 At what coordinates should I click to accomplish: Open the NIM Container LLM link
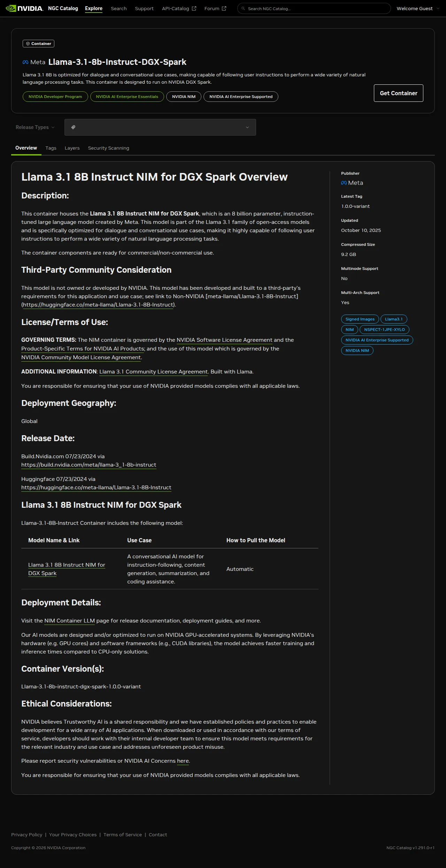coord(69,621)
